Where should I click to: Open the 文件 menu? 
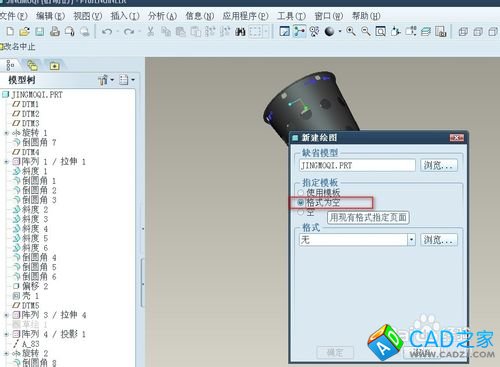click(x=13, y=16)
